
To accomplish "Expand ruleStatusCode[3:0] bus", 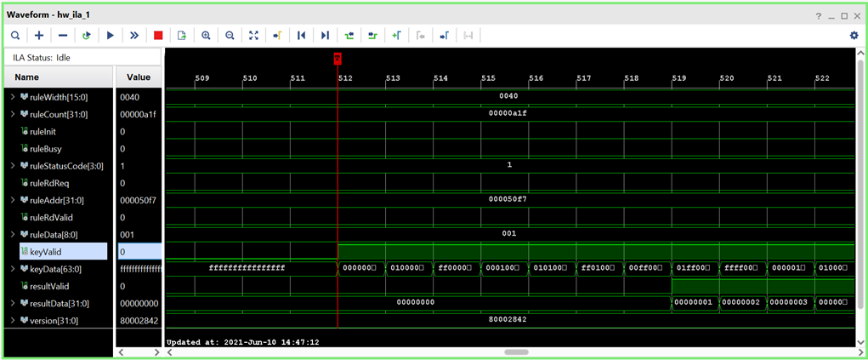I will (13, 166).
